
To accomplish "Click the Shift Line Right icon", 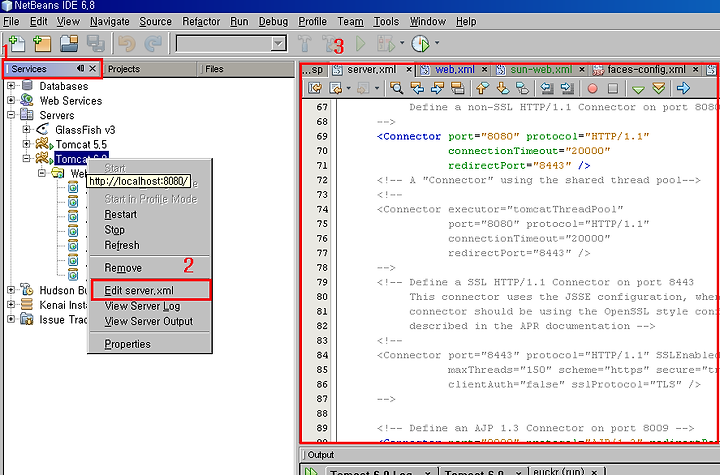I will (567, 88).
